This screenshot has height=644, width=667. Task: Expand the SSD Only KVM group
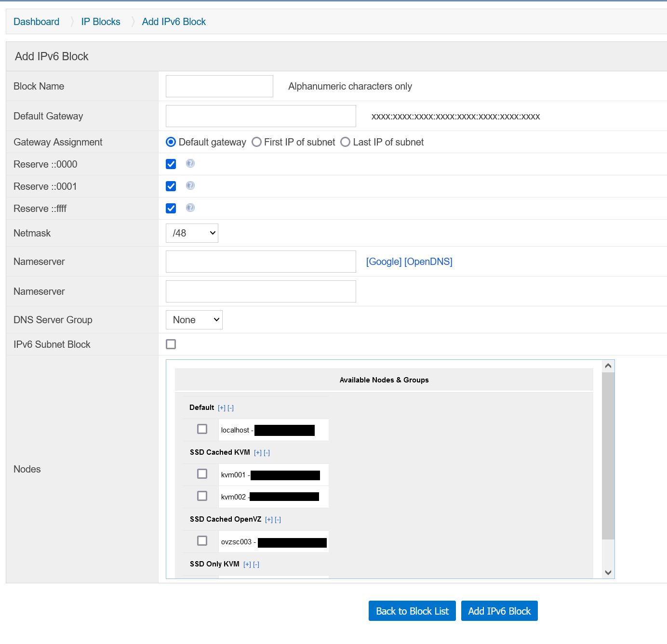point(247,564)
